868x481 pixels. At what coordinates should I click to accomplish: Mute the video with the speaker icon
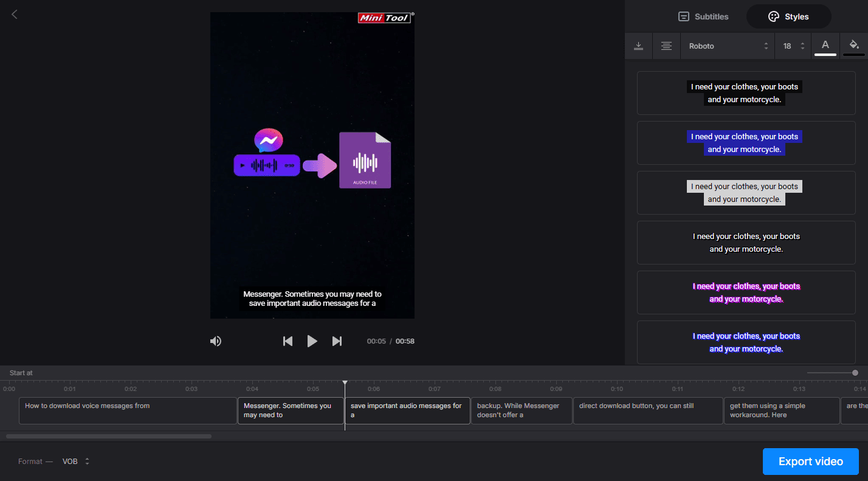click(216, 341)
